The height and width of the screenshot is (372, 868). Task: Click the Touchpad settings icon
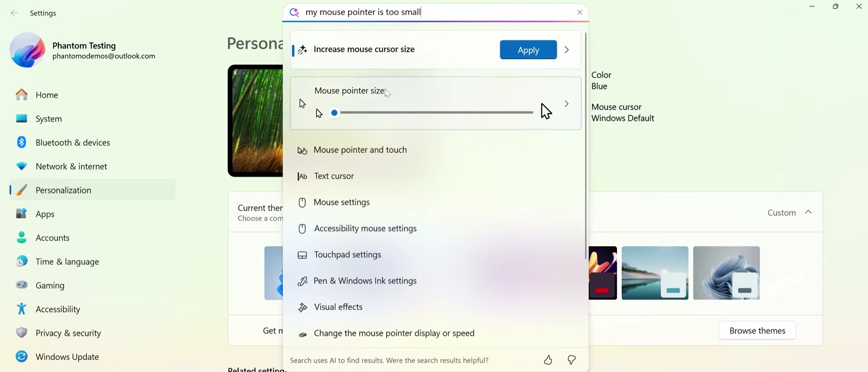coord(302,255)
